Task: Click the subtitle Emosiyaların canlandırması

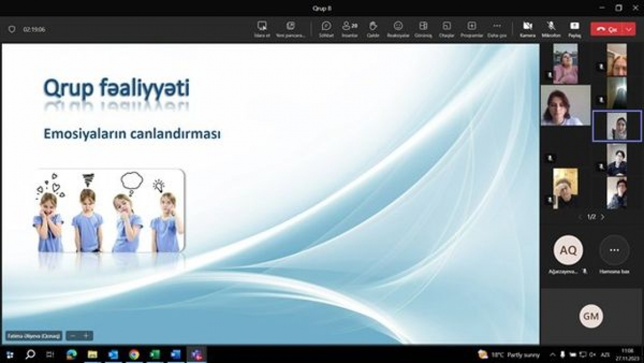Action: tap(132, 134)
